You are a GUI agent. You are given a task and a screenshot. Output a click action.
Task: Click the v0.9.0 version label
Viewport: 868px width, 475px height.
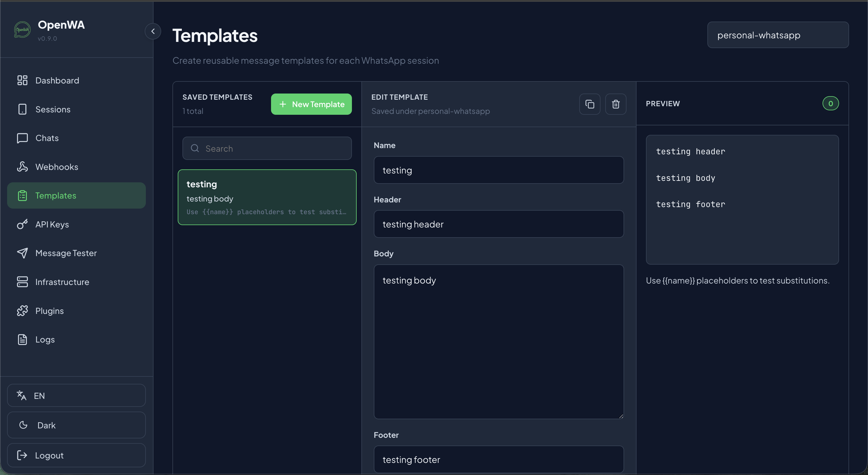click(47, 38)
